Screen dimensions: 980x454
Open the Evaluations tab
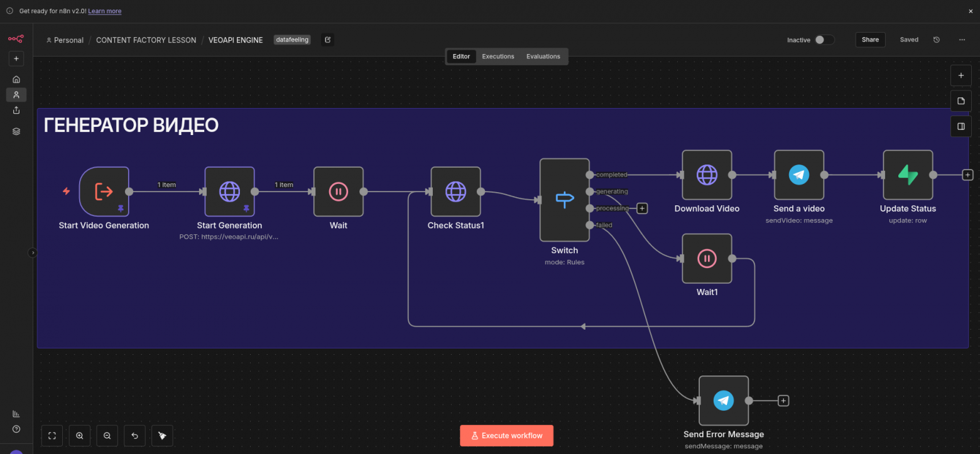(543, 57)
